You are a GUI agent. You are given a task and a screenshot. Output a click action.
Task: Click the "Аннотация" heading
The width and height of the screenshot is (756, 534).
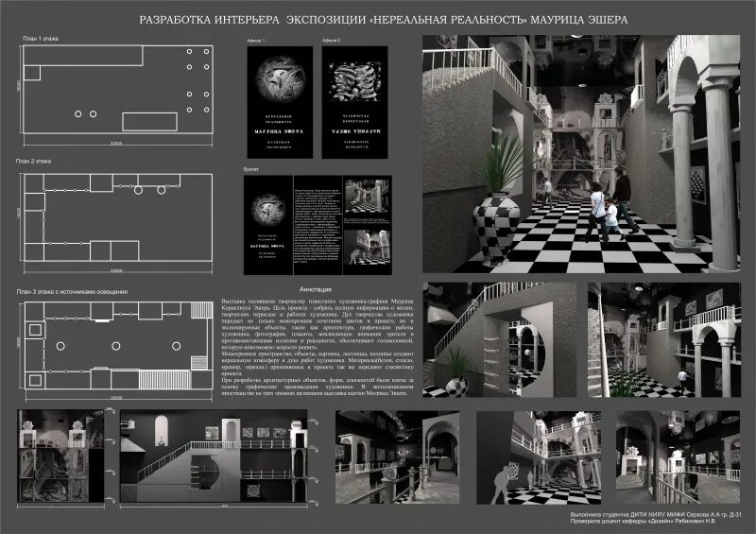[x=316, y=289]
